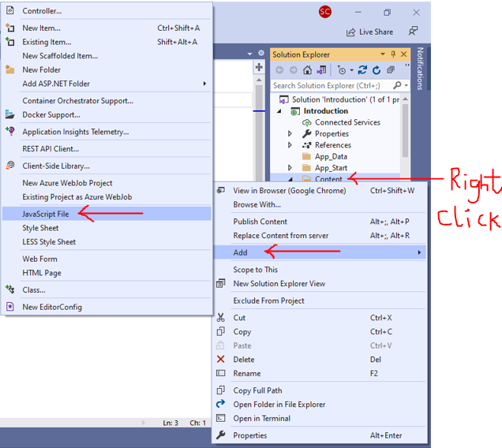Open the Add item in context menu
The height and width of the screenshot is (448, 502).
[x=320, y=252]
